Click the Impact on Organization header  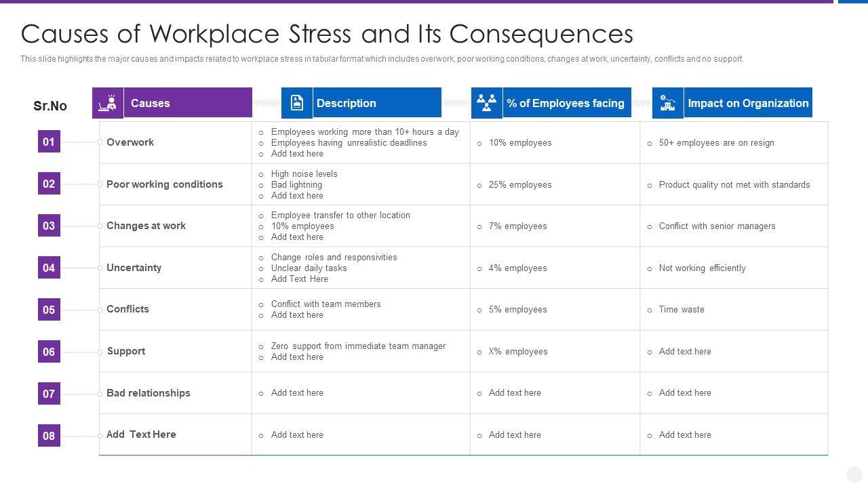point(748,103)
